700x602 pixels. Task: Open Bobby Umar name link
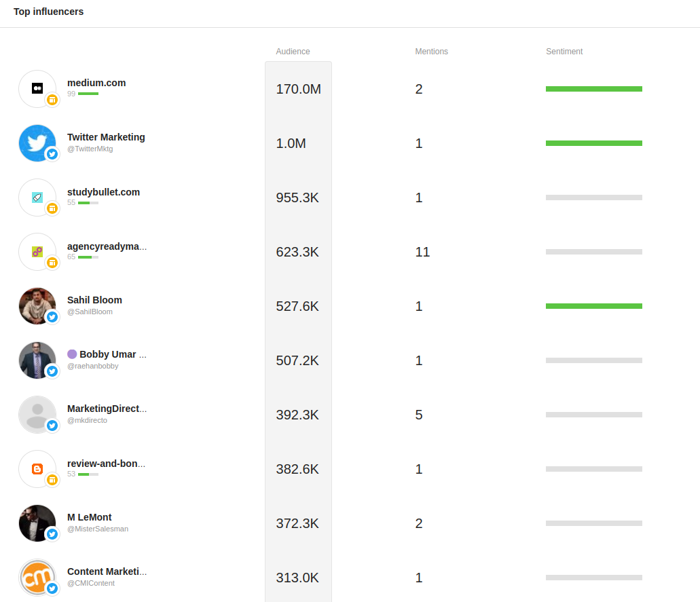tap(113, 354)
